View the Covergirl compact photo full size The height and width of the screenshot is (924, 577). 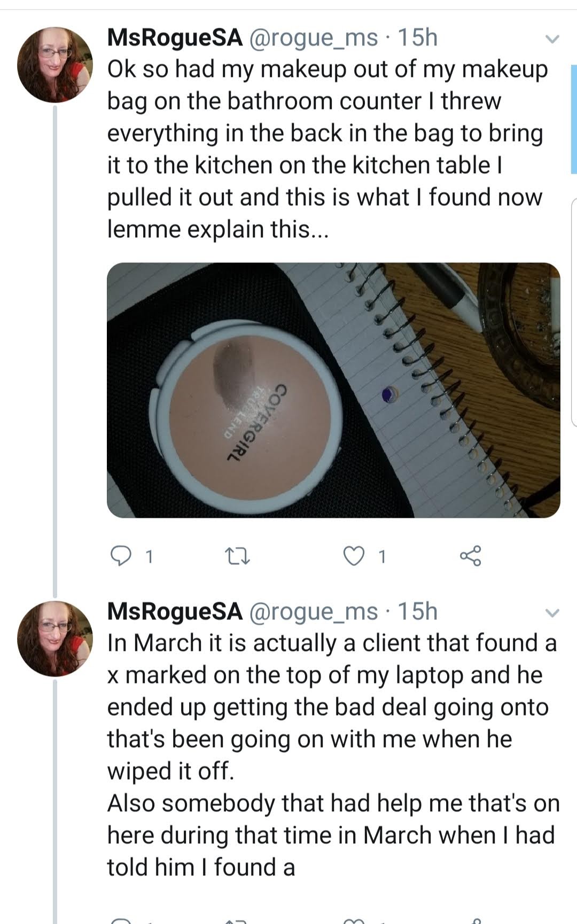click(x=333, y=390)
